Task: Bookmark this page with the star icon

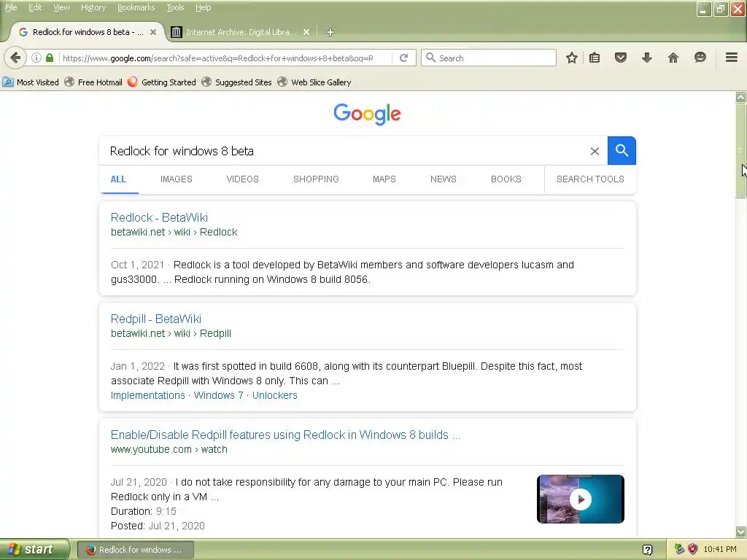Action: tap(572, 58)
